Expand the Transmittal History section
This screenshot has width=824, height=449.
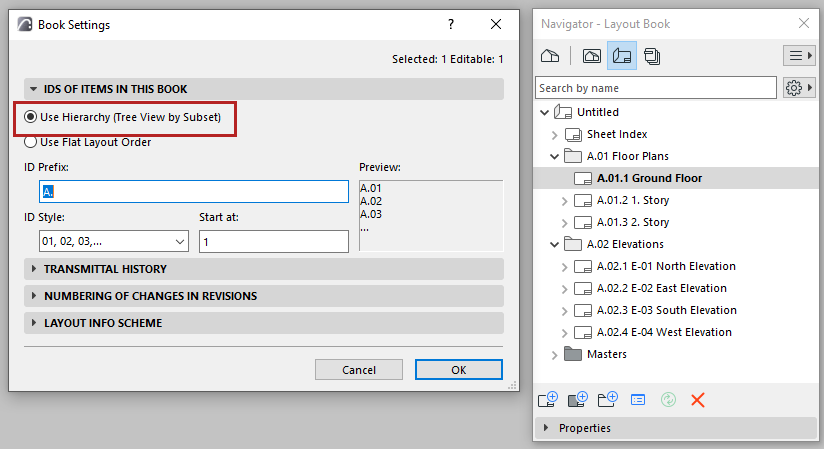point(105,269)
